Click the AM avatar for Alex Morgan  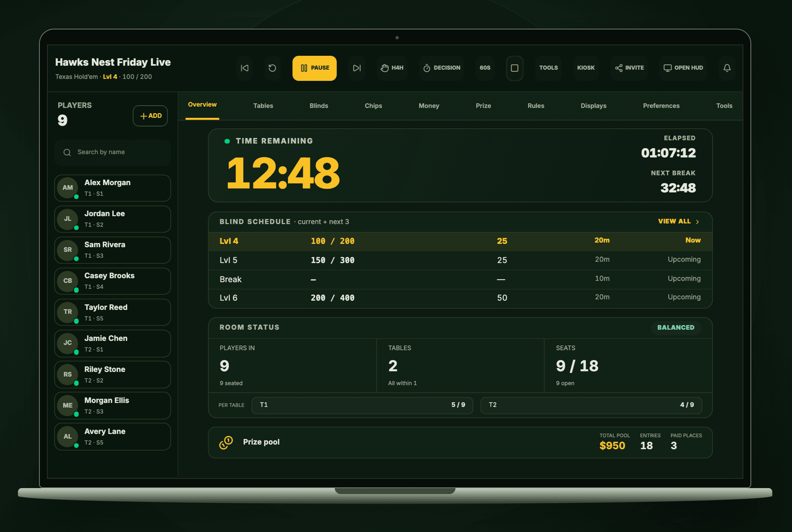click(68, 188)
